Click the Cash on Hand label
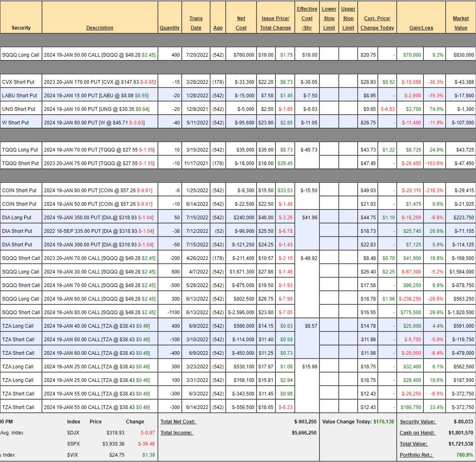This screenshot has height=462, width=476. [417, 433]
